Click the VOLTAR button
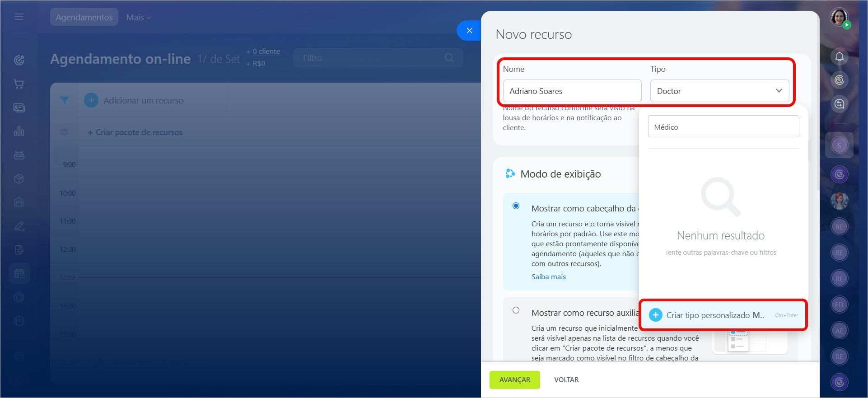Viewport: 868px width, 398px height. 566,380
